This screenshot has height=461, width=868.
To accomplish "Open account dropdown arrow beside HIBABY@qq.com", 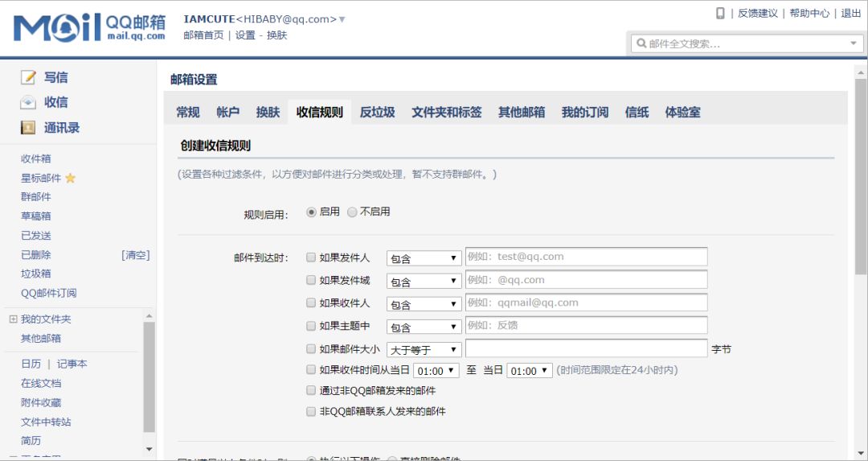I will tap(342, 19).
